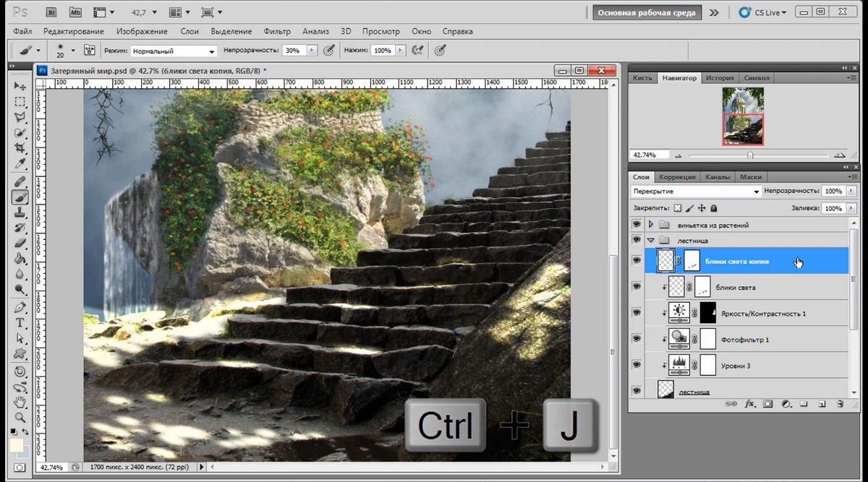Launch Adobe Bridge from the Br icon
Screen dimensions: 868x482
52,12
